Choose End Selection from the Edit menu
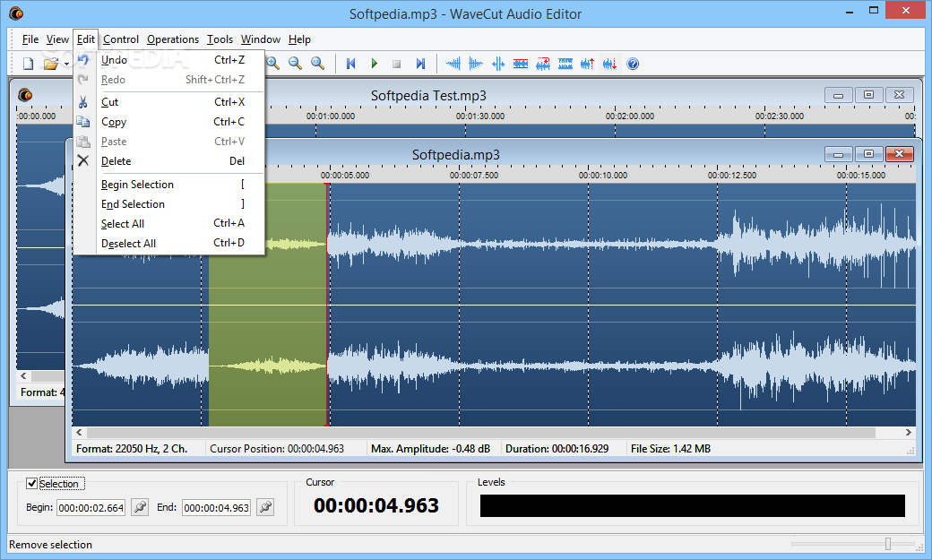 click(x=168, y=204)
